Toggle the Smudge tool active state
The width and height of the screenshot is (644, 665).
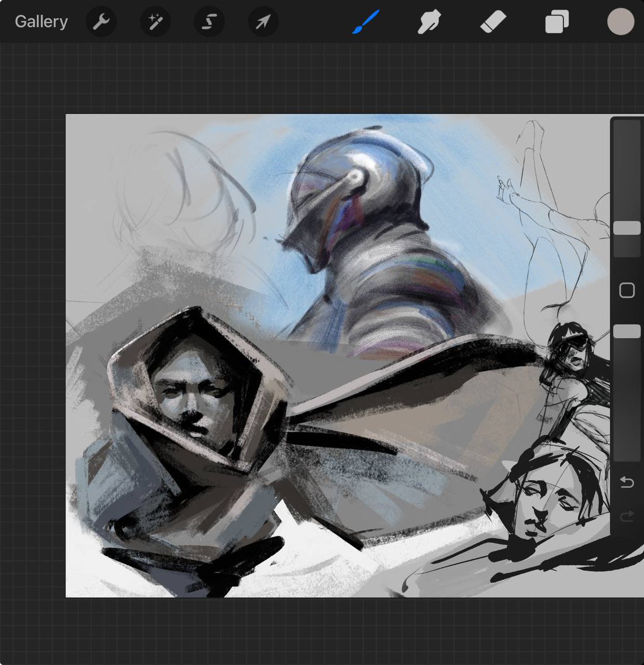(x=427, y=22)
